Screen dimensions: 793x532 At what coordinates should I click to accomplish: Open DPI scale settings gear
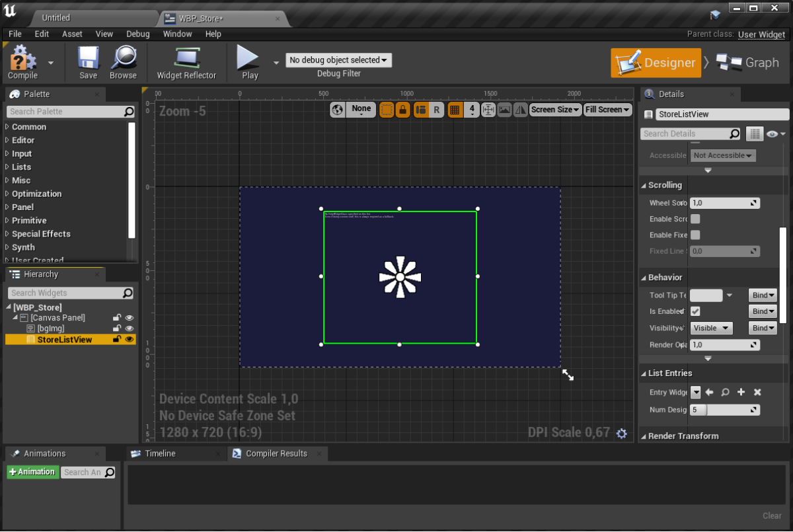pos(621,434)
